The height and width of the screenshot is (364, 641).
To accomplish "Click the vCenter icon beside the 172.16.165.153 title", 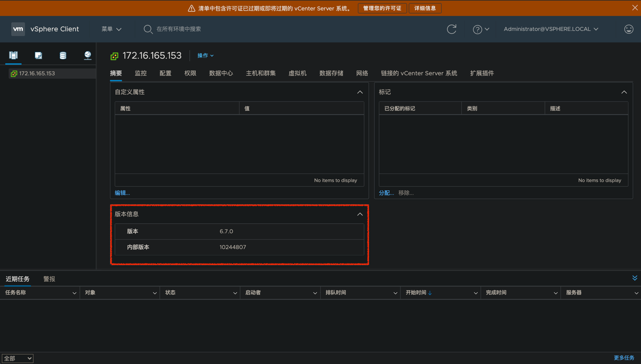I will [114, 56].
